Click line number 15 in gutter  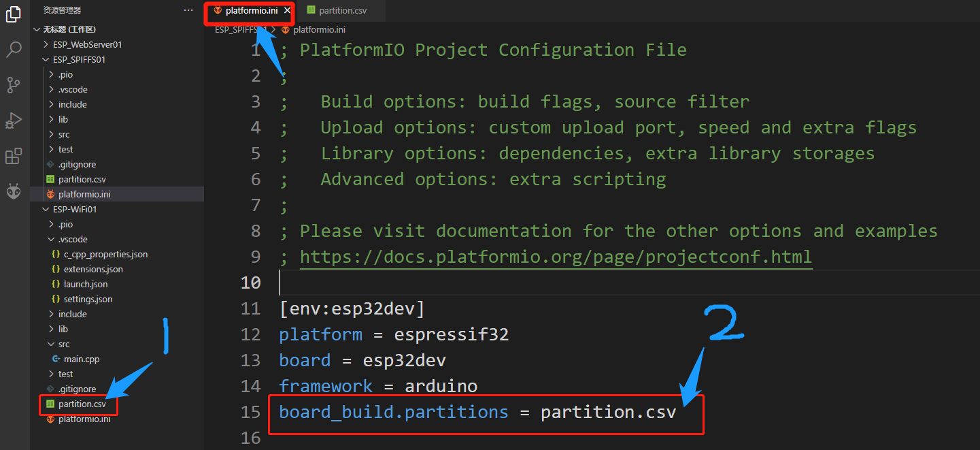coord(251,412)
